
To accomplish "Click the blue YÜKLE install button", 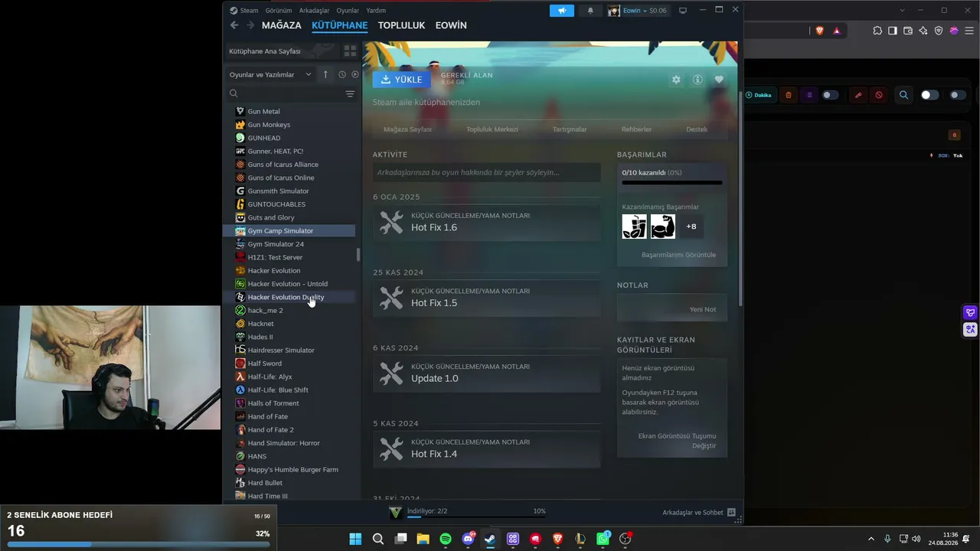I will point(402,80).
